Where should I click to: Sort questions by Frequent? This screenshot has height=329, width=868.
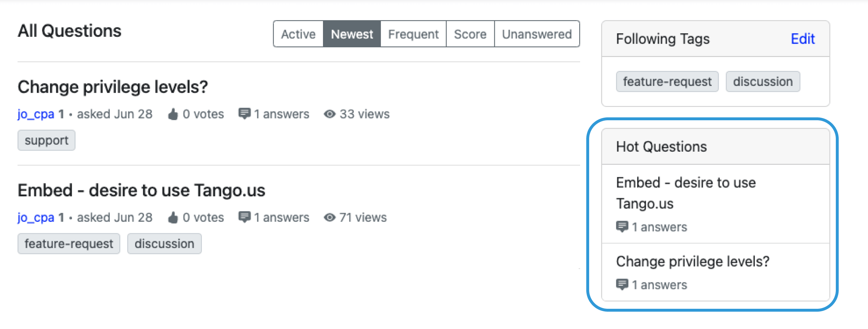point(413,34)
